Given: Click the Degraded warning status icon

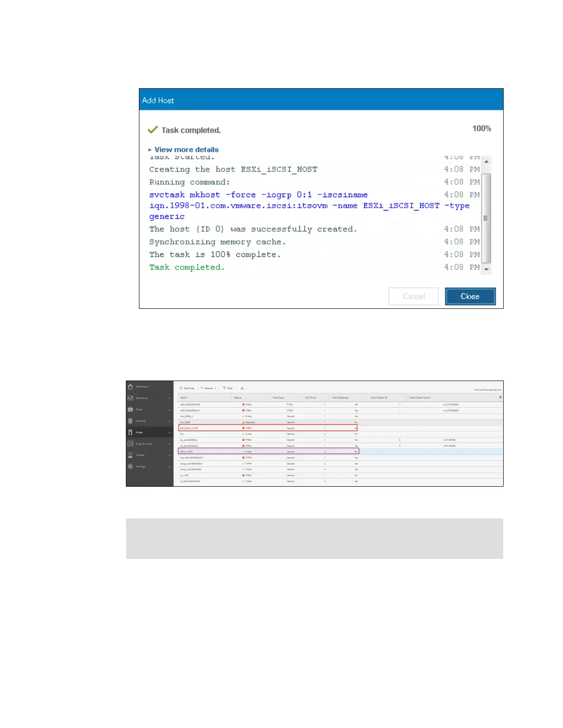Looking at the screenshot, I should (244, 422).
